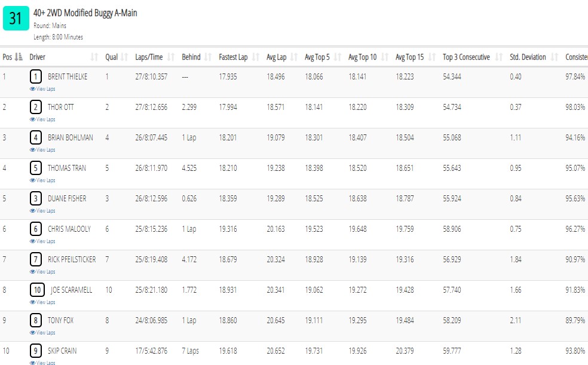Click car number 10 badge for Joe Scaramell

37,290
